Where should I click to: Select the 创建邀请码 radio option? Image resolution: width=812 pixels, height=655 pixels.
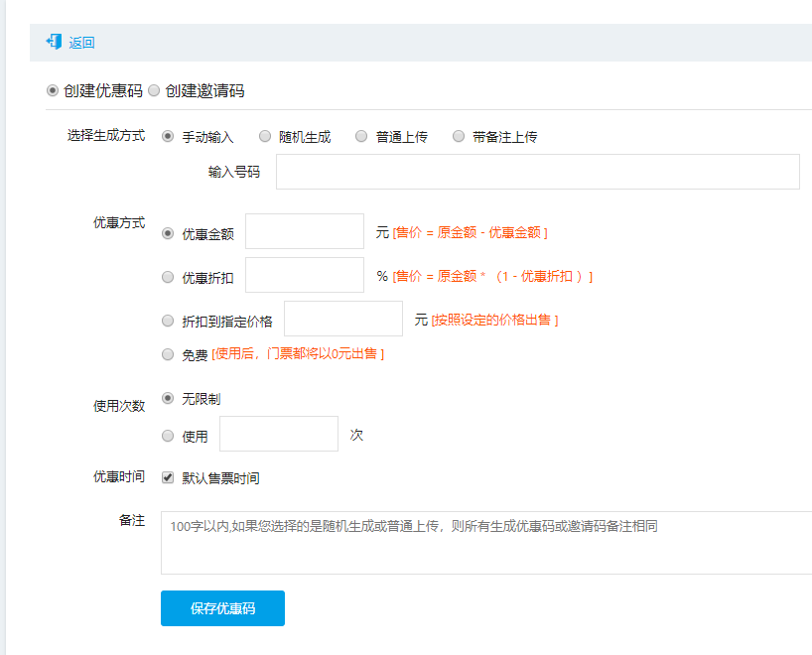(154, 90)
